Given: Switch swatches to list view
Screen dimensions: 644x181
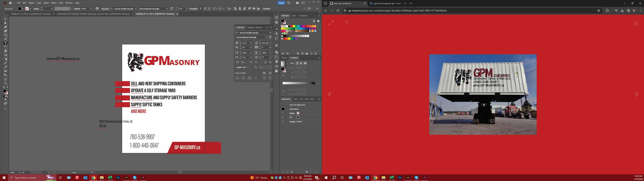Looking at the screenshot, I should click(x=314, y=21).
